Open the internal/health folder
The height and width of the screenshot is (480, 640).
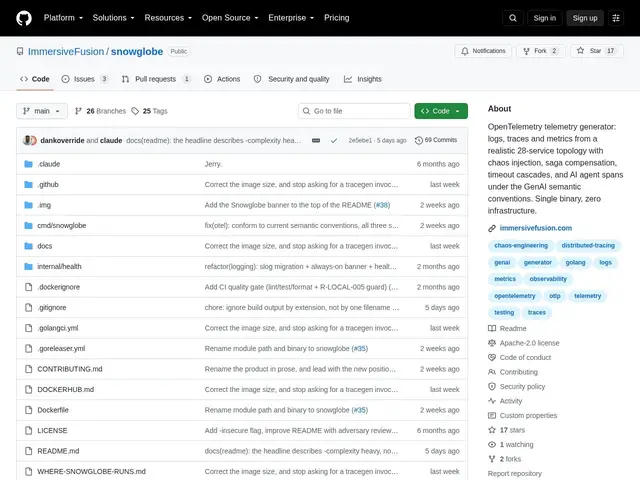click(x=59, y=267)
